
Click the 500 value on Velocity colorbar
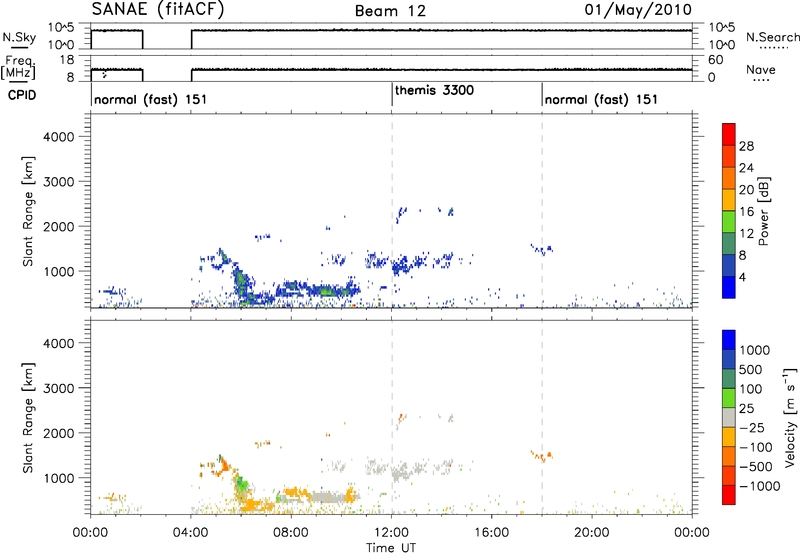pos(752,369)
